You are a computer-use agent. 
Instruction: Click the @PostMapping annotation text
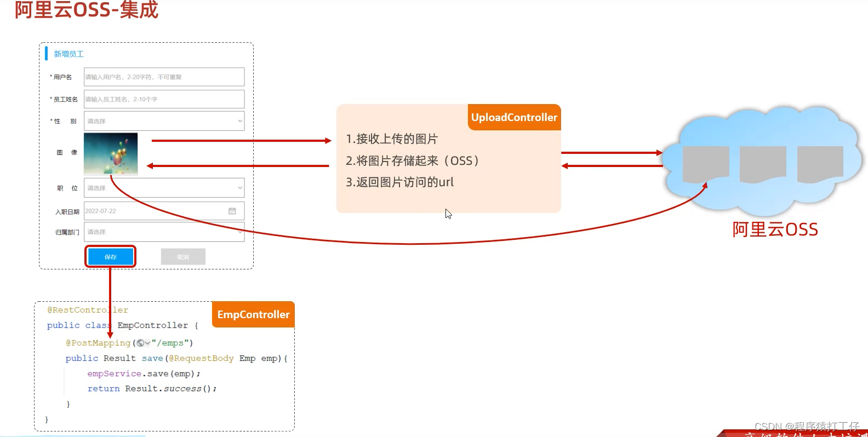click(x=98, y=343)
